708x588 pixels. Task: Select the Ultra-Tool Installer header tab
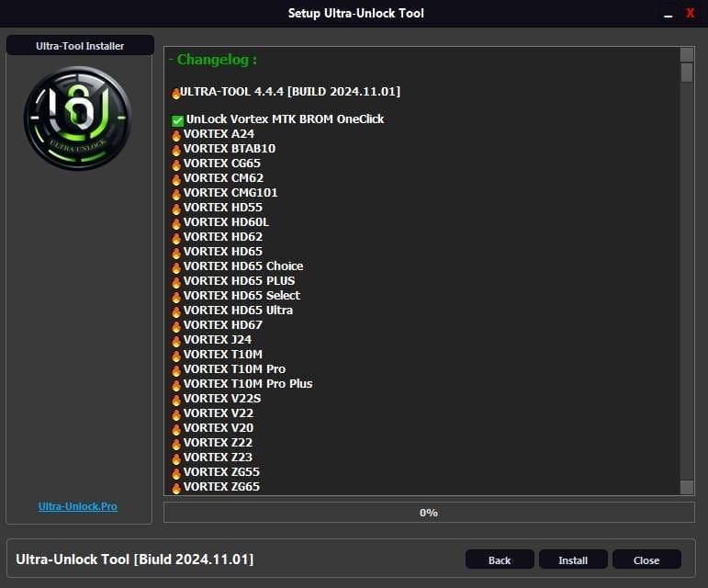(x=80, y=46)
